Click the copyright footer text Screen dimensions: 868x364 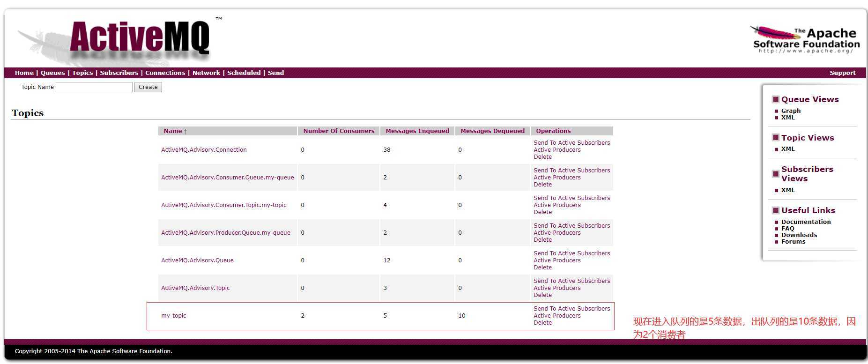click(x=94, y=351)
